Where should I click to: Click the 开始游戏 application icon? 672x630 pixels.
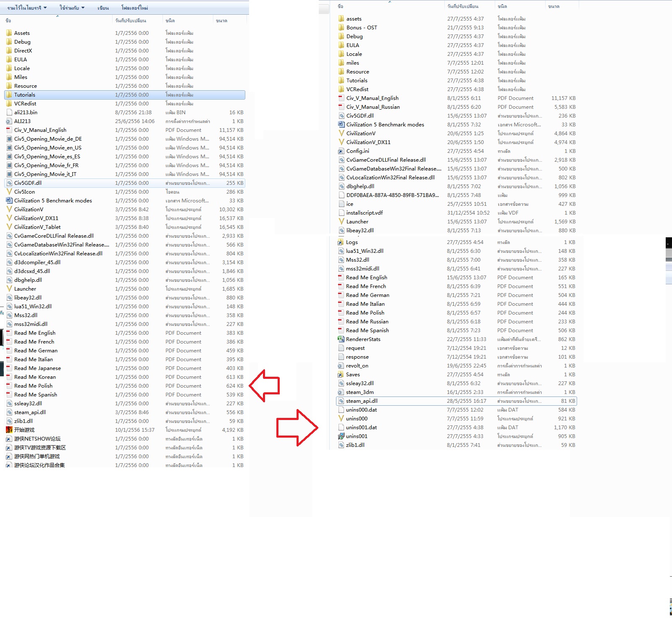pos(9,430)
